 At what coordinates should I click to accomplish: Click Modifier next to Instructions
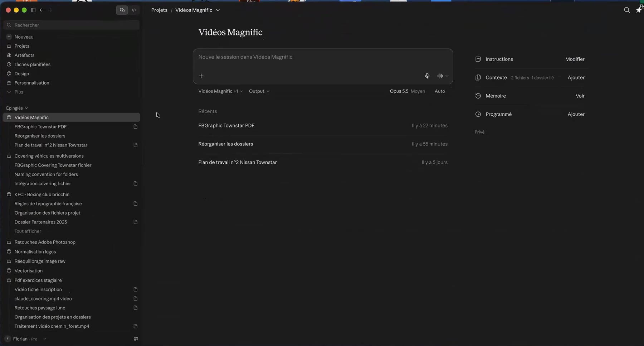coord(575,59)
